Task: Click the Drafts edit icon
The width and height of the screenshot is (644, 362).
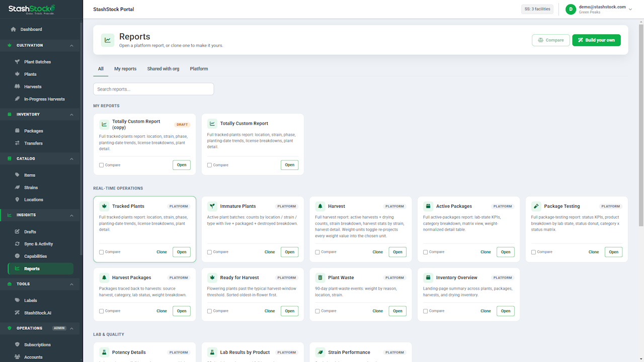Action: [x=18, y=232]
